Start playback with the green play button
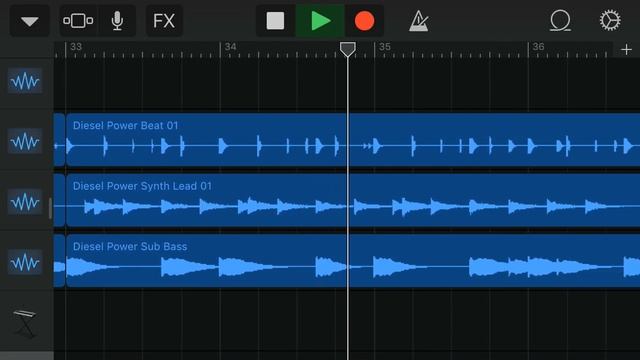The image size is (640, 360). point(320,21)
